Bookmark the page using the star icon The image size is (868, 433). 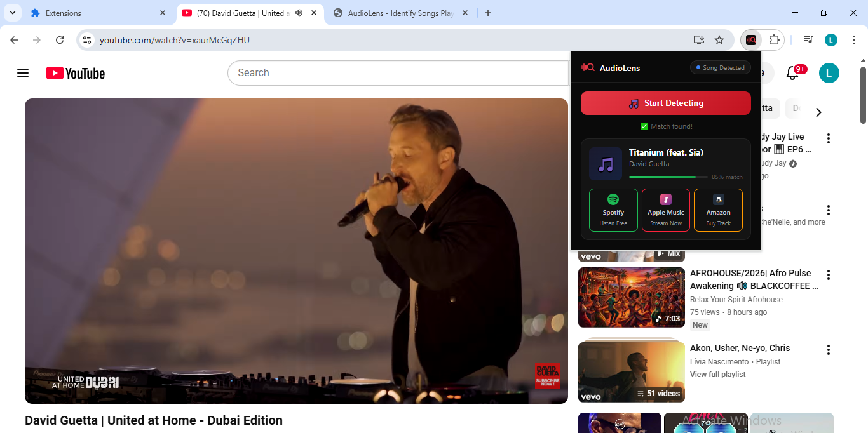pos(719,39)
